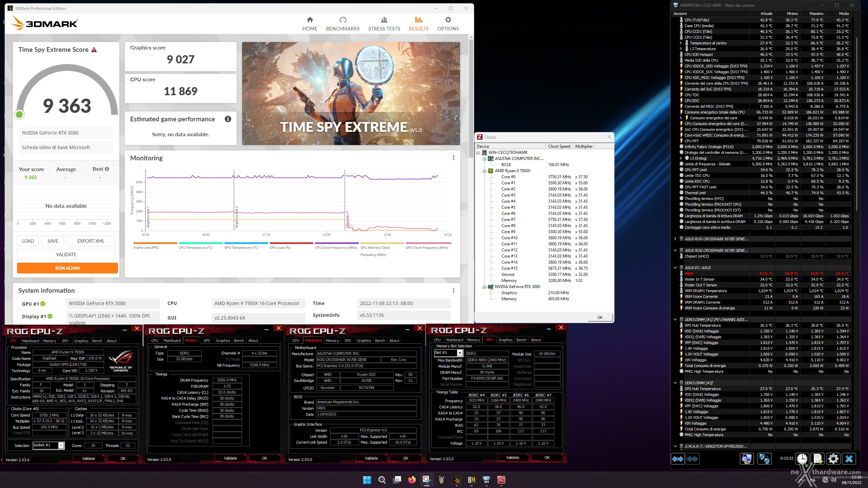
Task: Click the volume icon in system tray
Action: (x=834, y=480)
